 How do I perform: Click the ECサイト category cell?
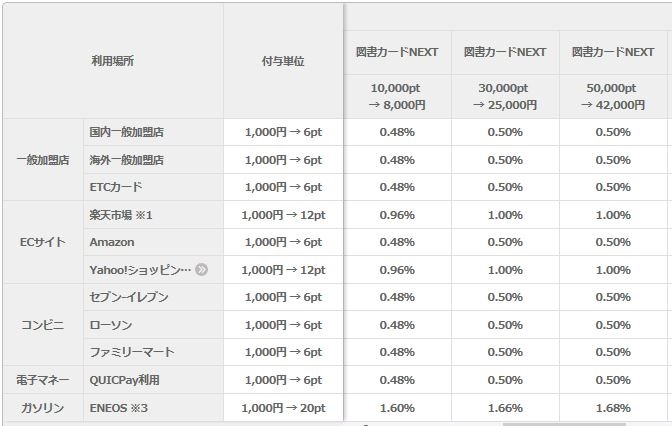click(43, 242)
